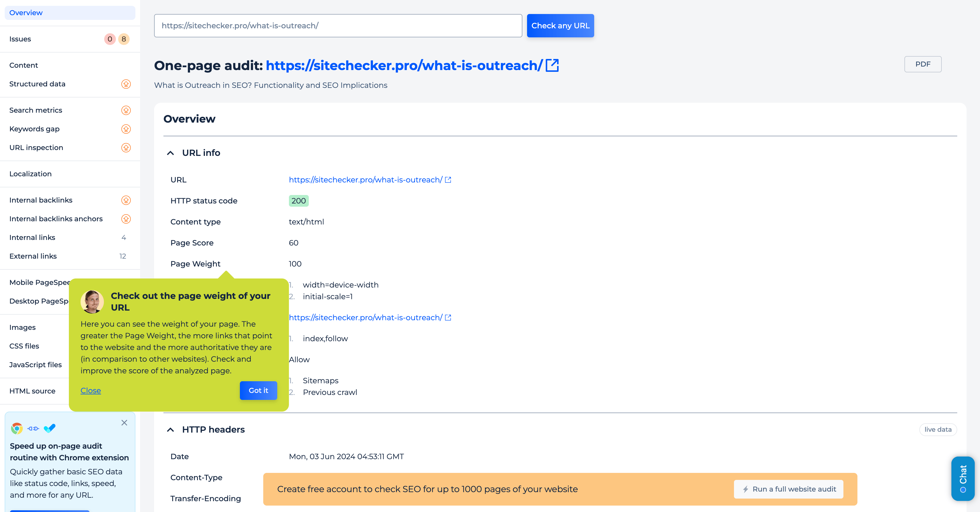Open Images section

click(x=22, y=328)
